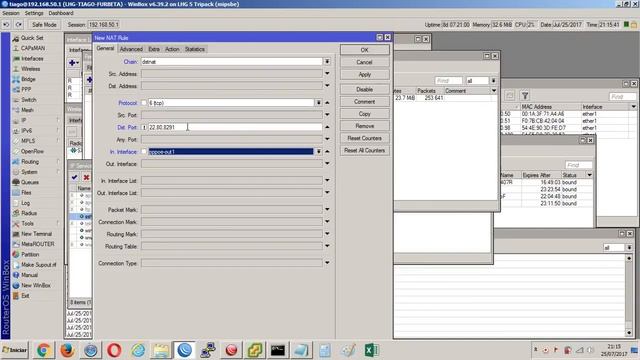
Task: Click the Reset Counters button
Action: coord(364,138)
